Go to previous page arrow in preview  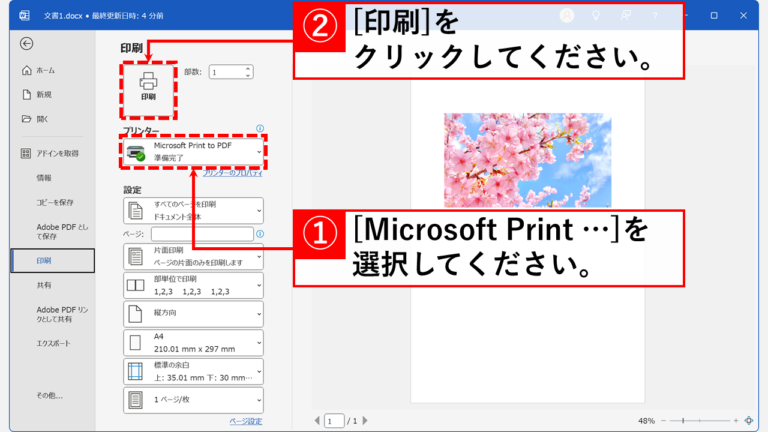click(318, 421)
